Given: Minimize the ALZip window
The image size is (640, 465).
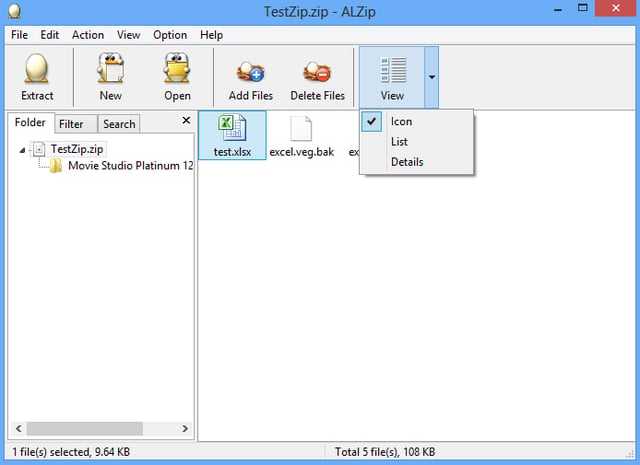Looking at the screenshot, I should (558, 9).
